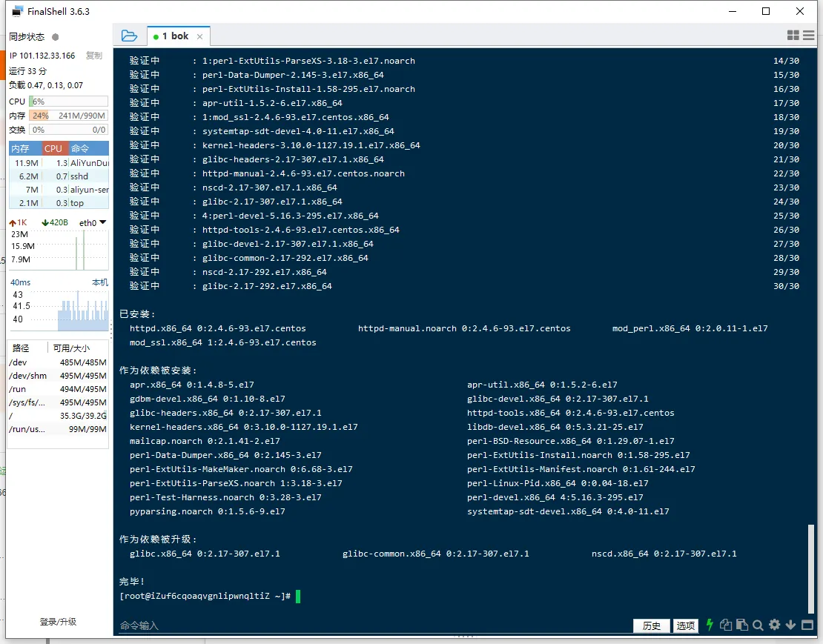Close the bok terminal tab
Viewport: 823px width, 644px height.
199,37
